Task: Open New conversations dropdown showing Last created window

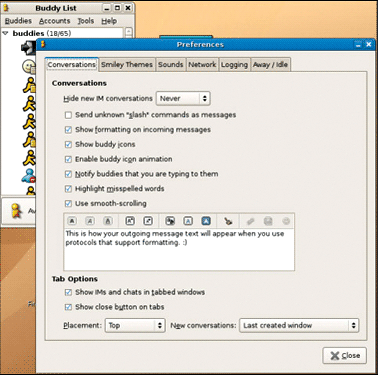Action: coord(299,325)
